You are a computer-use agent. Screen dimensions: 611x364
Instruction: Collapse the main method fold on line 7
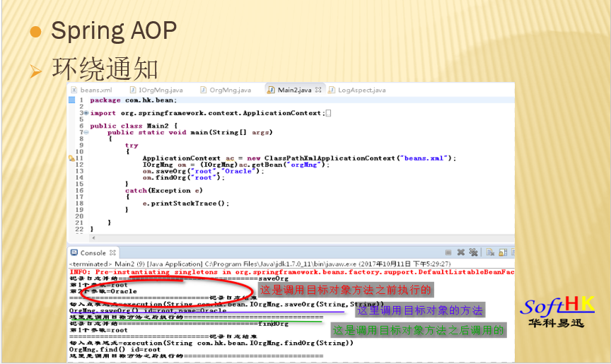pos(86,132)
